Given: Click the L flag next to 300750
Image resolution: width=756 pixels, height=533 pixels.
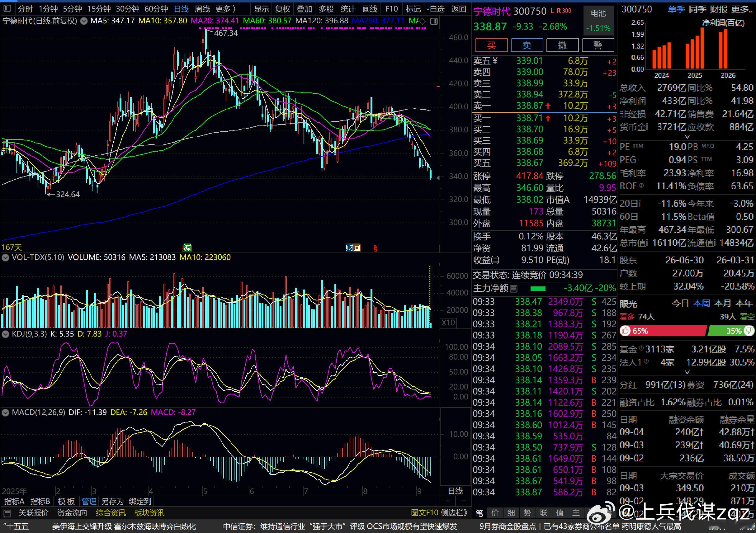Looking at the screenshot, I should pyautogui.click(x=552, y=11).
